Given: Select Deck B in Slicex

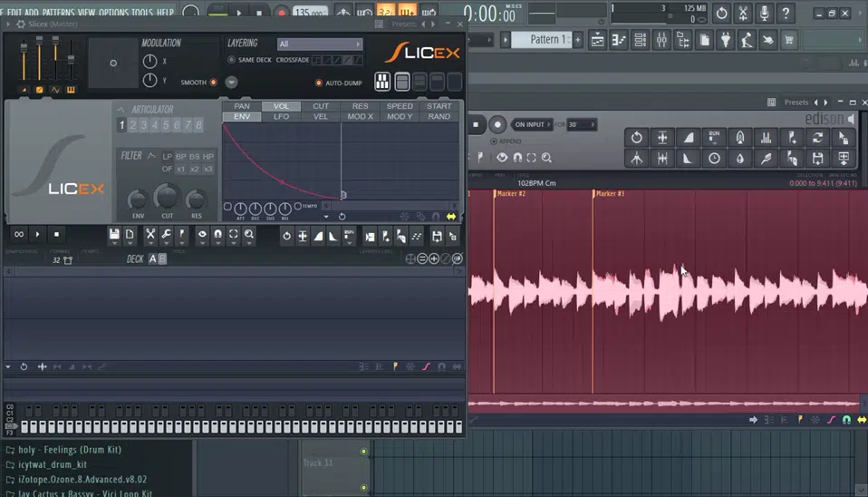Looking at the screenshot, I should click(x=162, y=258).
